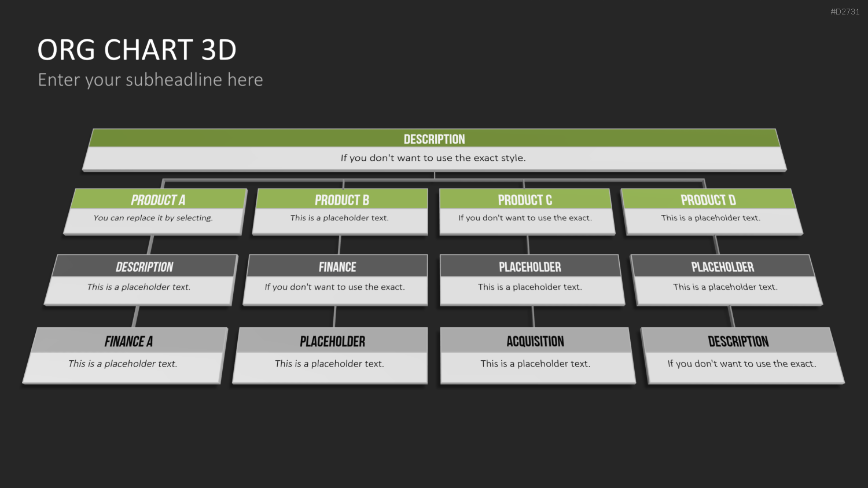
Task: Select the dark gray DESCRIPTION header
Action: click(x=144, y=267)
